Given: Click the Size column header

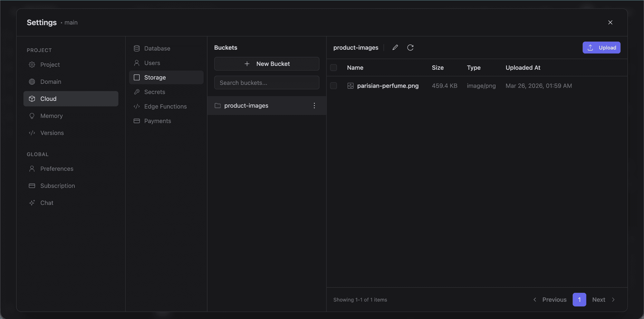Looking at the screenshot, I should (437, 68).
